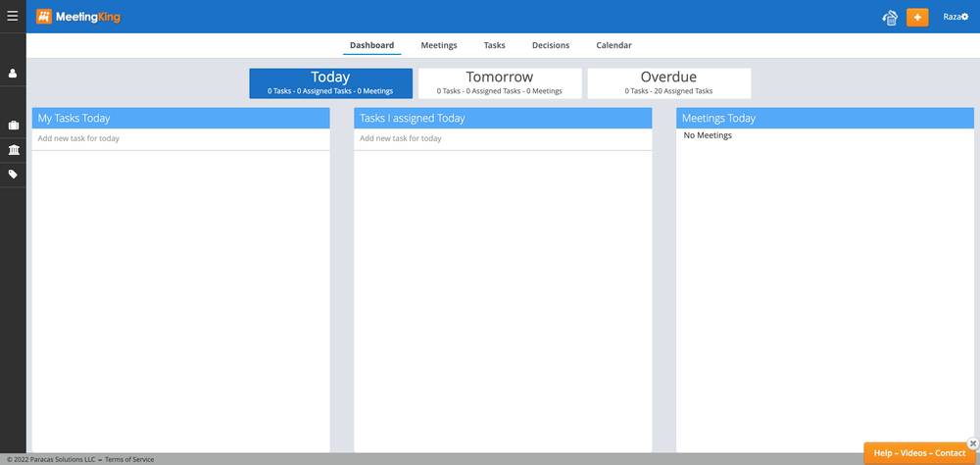Open the Calendar tab

613,45
